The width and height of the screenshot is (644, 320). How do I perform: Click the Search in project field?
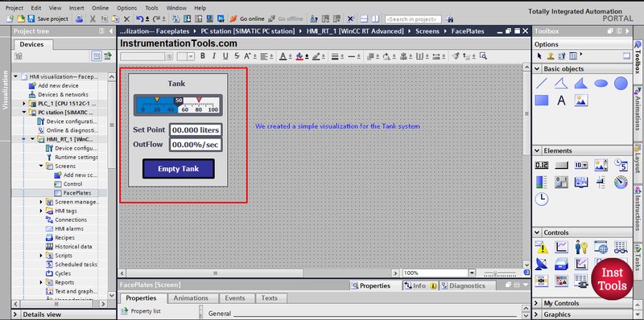[413, 19]
